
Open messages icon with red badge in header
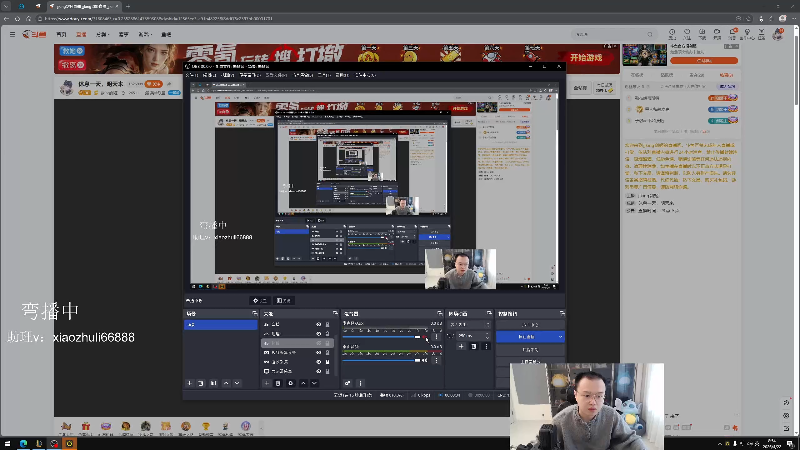pos(733,34)
